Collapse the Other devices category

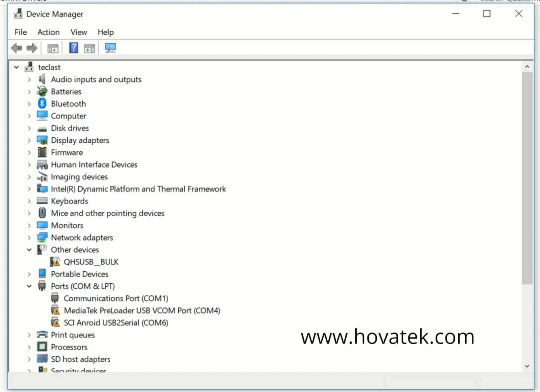point(29,250)
